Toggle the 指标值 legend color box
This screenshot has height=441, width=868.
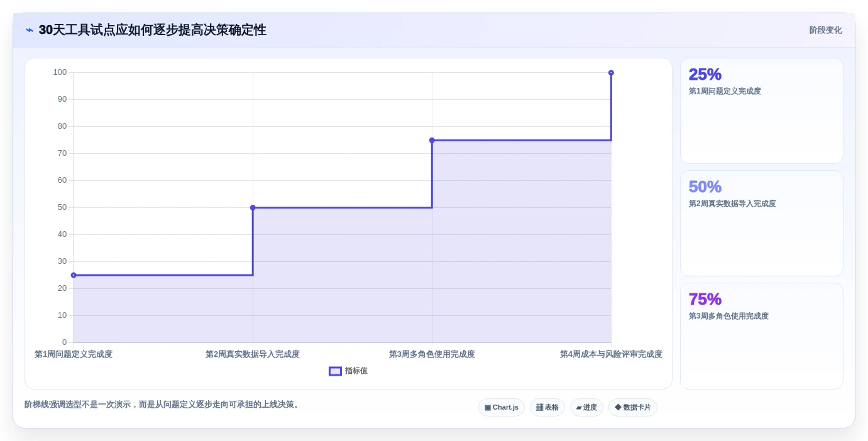click(335, 371)
